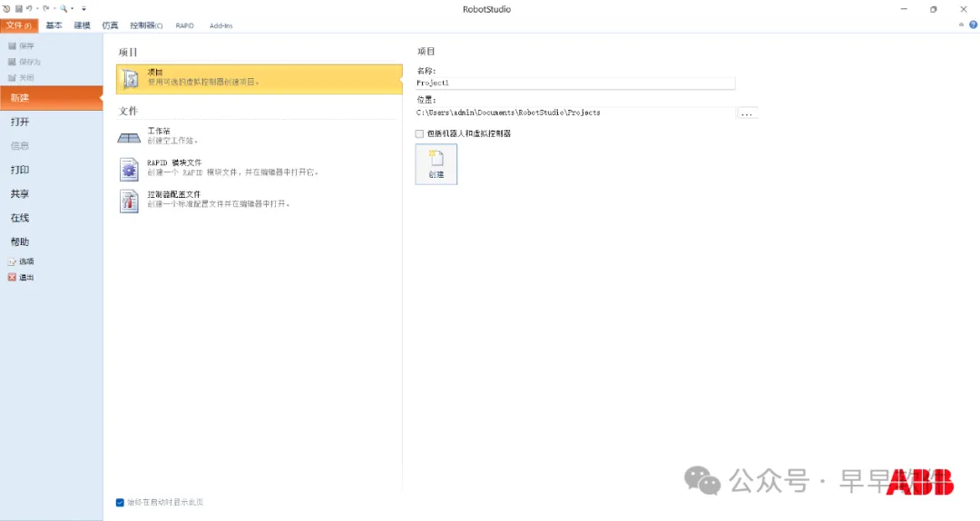Minimize the RobotStudio window

click(x=904, y=9)
